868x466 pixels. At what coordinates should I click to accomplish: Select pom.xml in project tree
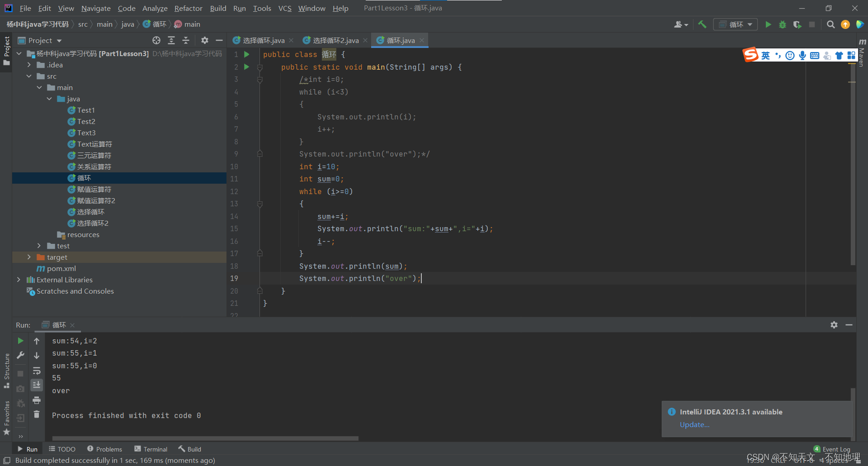point(61,268)
